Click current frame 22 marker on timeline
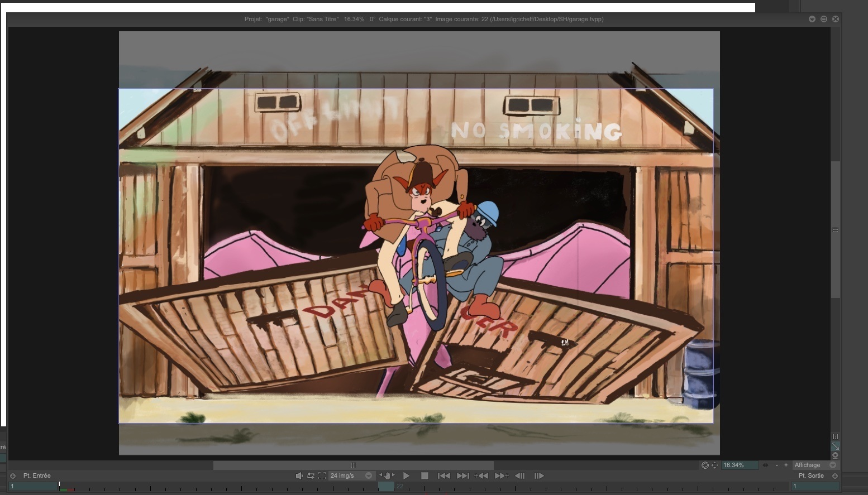The image size is (868, 495). click(387, 487)
